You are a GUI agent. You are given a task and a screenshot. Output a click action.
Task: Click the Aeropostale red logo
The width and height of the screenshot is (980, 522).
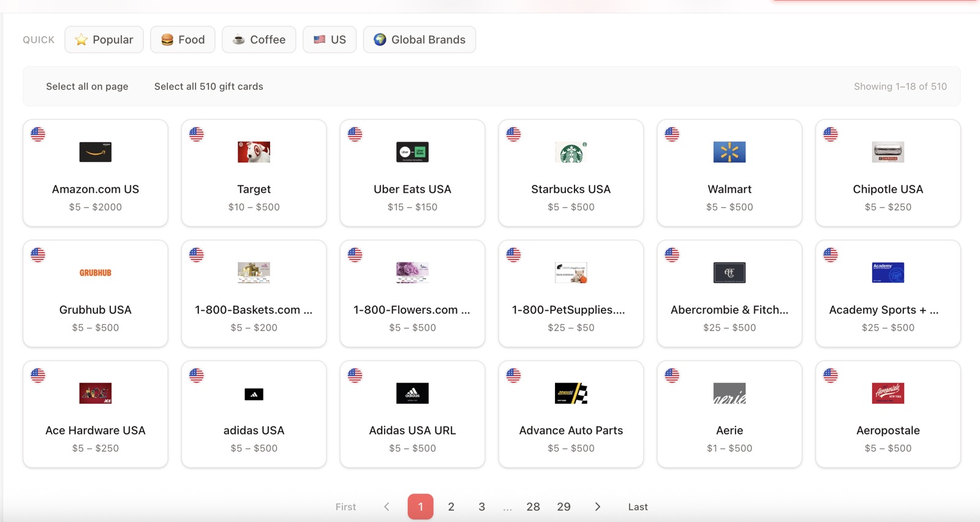(888, 393)
